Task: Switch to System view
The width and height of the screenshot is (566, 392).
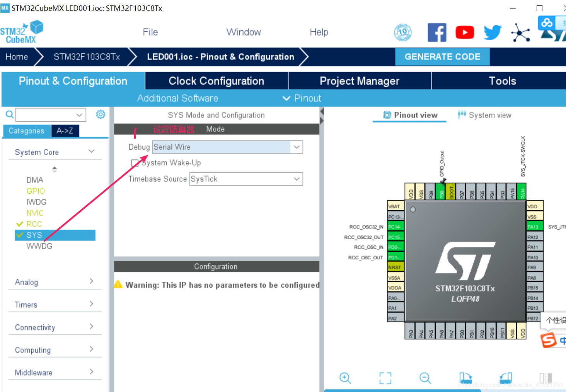Action: [485, 115]
